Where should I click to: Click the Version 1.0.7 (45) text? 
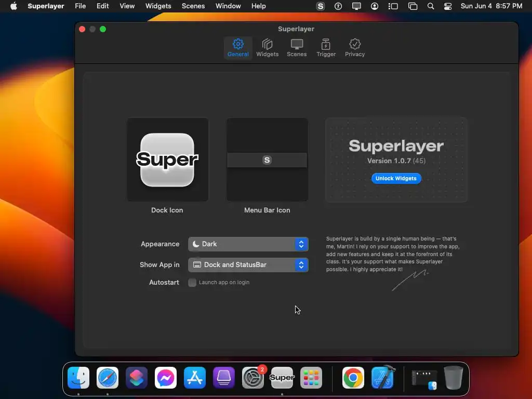pos(396,161)
